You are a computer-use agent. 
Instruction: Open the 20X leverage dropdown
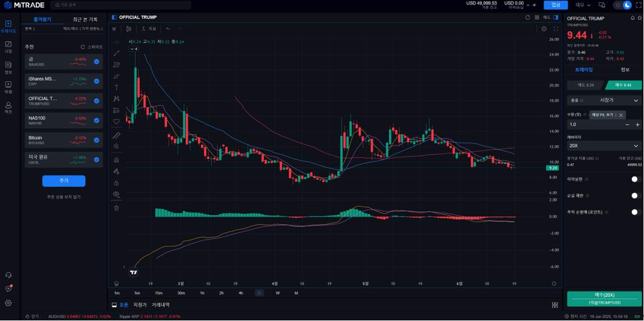(604, 146)
